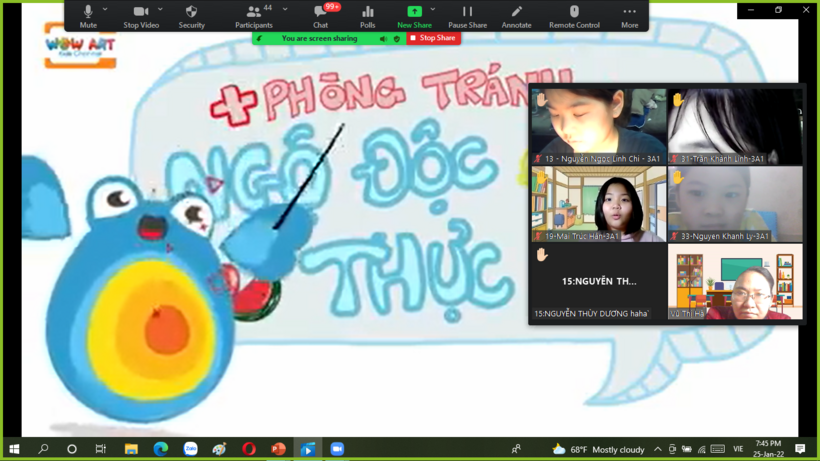Click the red Stop Share button
The width and height of the screenshot is (820, 461).
coord(433,38)
